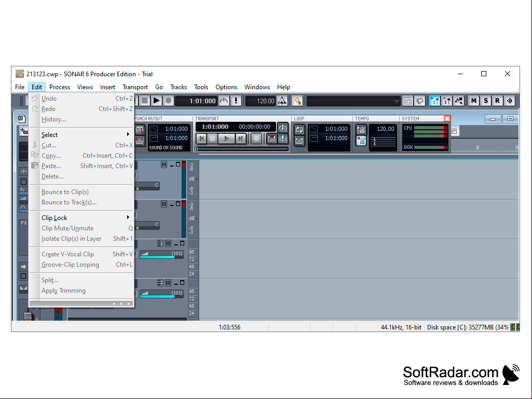The height and width of the screenshot is (399, 532).
Task: Toggle the audio engine icon in top toolbar
Action: [224, 101]
